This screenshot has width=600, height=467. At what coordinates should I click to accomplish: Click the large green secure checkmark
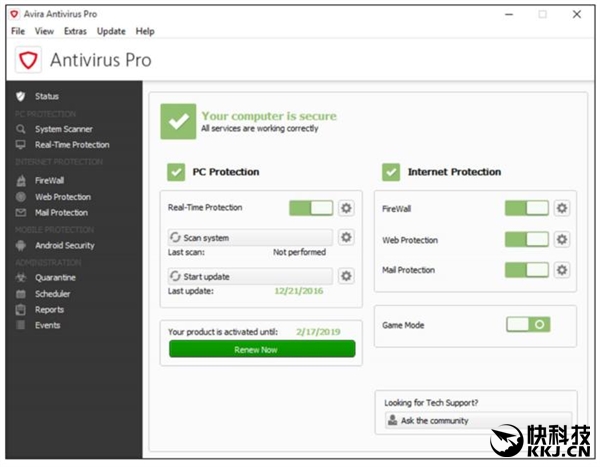178,121
